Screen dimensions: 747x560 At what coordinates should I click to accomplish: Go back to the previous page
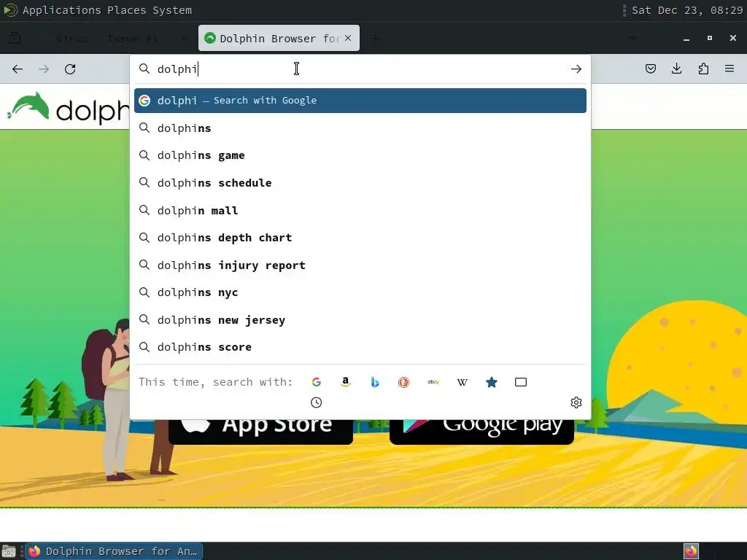point(18,69)
